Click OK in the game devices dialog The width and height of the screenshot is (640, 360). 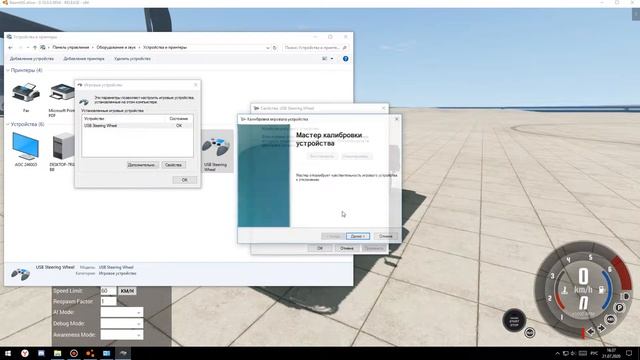[x=184, y=180]
